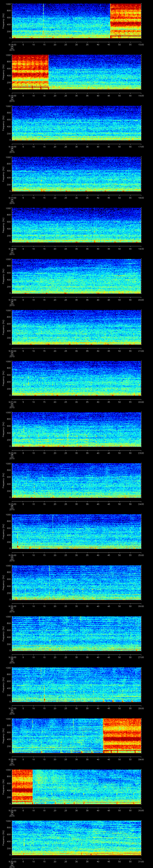
Task: Click the spectrogram panel starting at 9:14:00
Action: (x=76, y=21)
